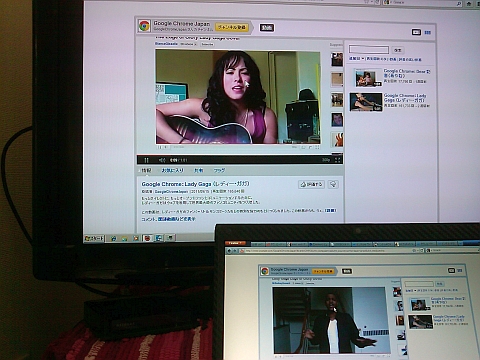Open the sort dropdown under the monitor's search field
The height and width of the screenshot is (360, 480).
coord(356,59)
